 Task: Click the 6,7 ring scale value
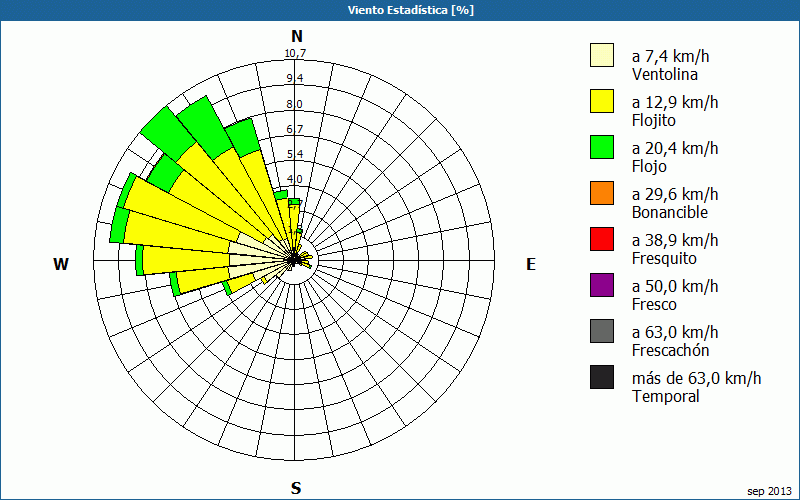(x=295, y=129)
